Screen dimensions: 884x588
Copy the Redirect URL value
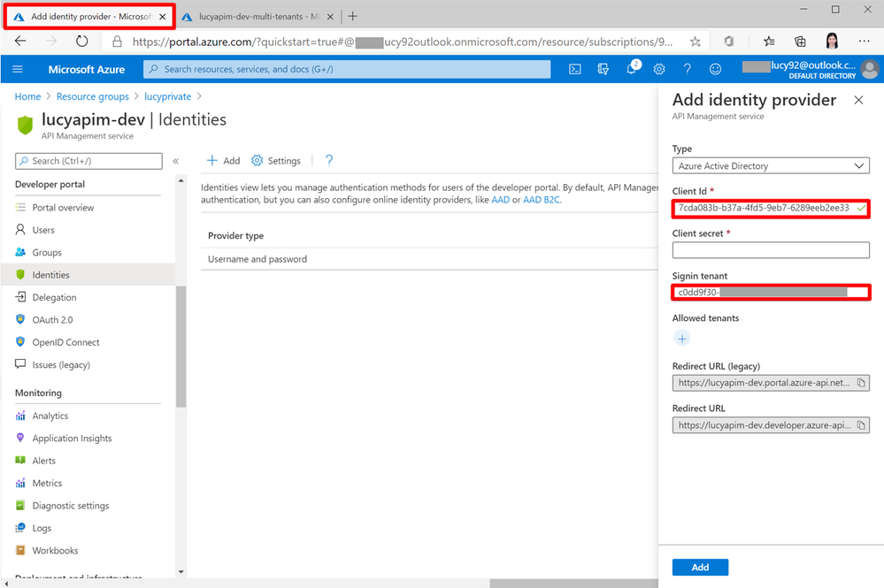[x=861, y=425]
